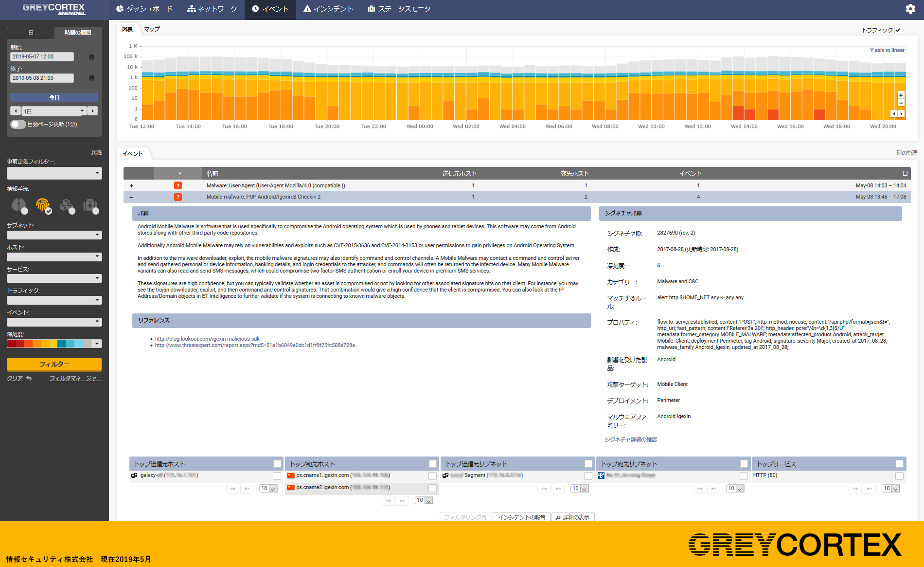
Task: Click the reset arrow next to クリア
Action: point(29,378)
